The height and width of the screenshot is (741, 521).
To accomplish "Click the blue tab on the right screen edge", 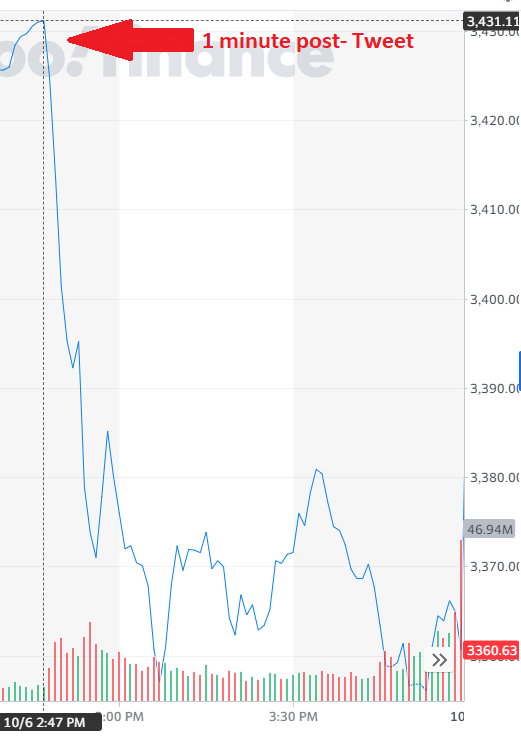I will 520,371.
